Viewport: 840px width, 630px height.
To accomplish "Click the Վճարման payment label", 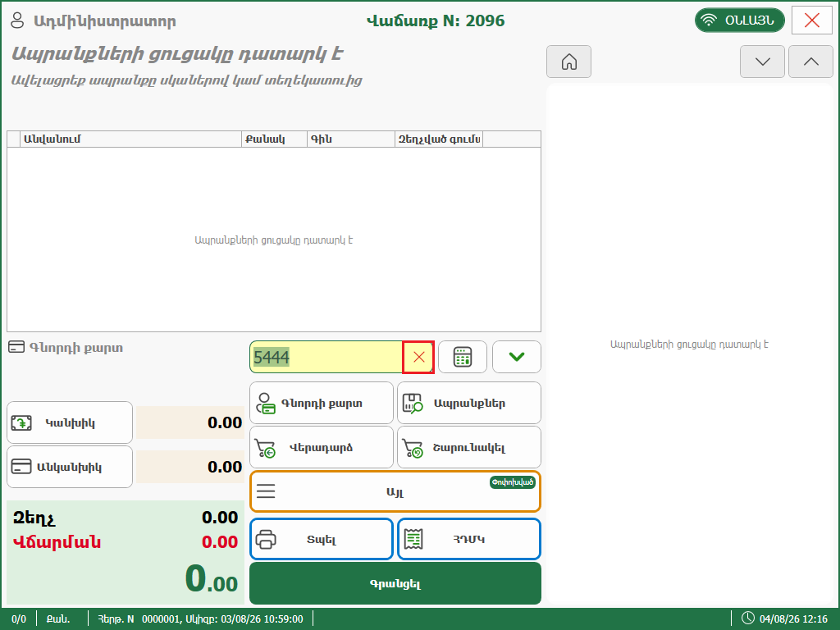I will (57, 542).
